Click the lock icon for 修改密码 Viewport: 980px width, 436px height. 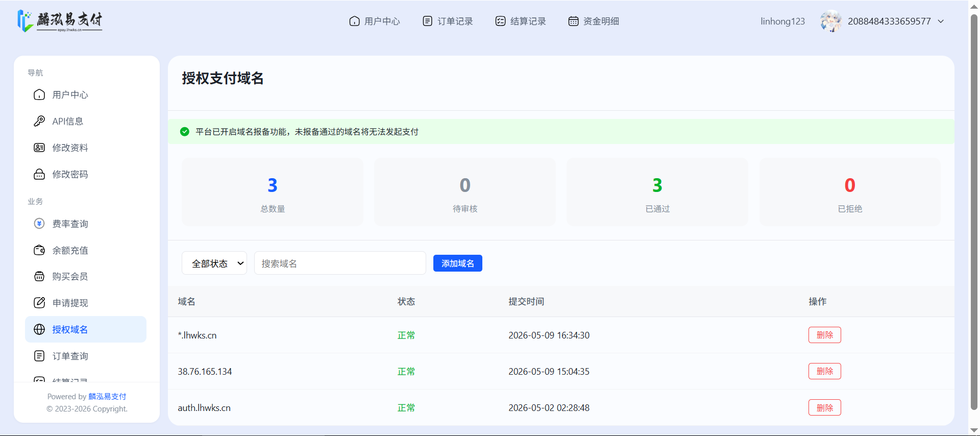39,174
